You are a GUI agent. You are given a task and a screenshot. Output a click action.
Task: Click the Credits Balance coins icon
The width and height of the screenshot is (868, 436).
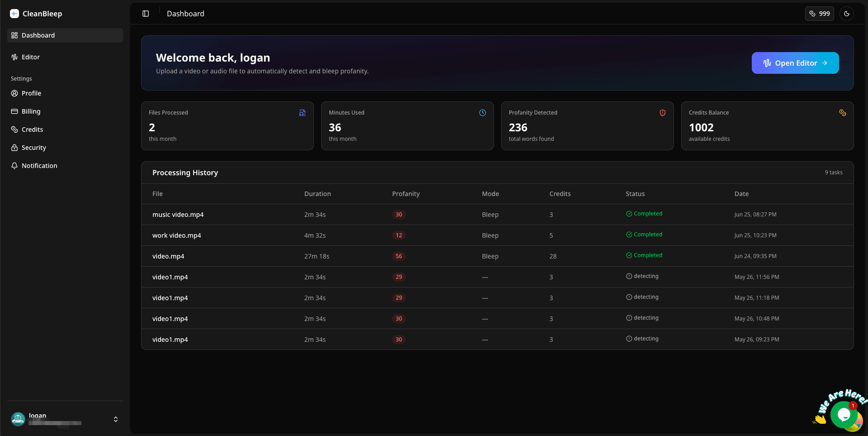(842, 113)
